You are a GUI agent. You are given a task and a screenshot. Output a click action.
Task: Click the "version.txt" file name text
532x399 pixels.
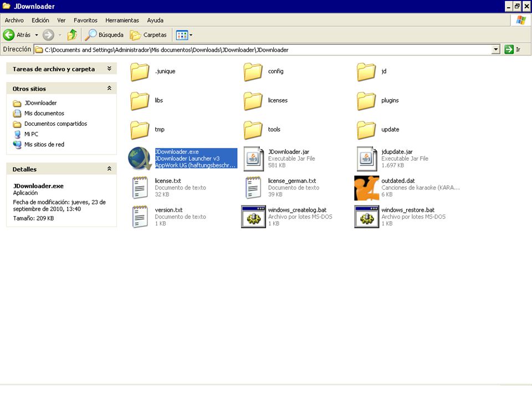(x=168, y=210)
